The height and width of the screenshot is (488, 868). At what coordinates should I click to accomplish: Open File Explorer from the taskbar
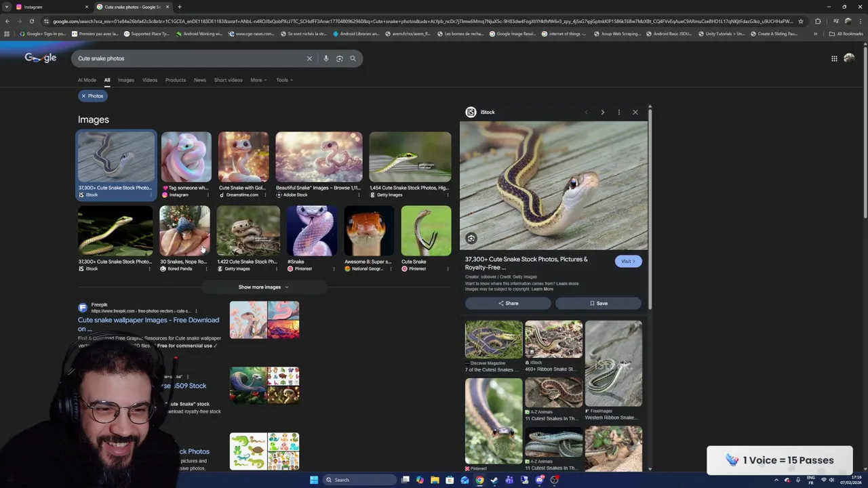(x=435, y=480)
